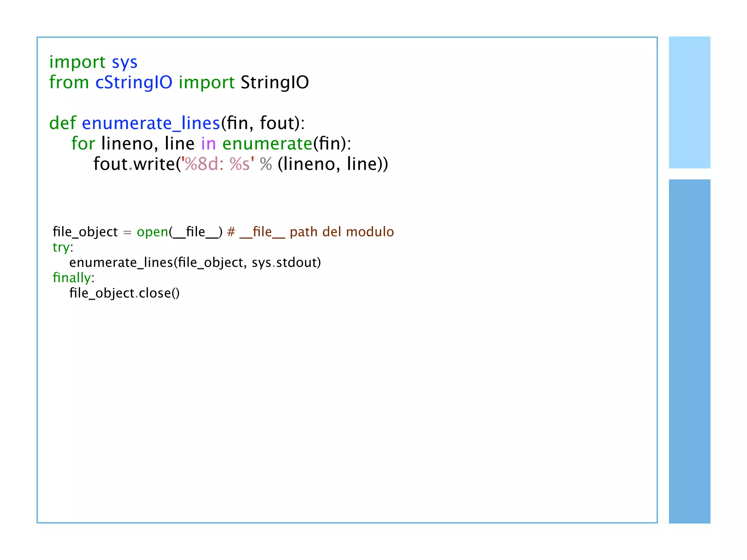Screen dimensions: 747x560
Task: Click 'enumerate_lines(file_object, sys.stdout)' call line
Action: pos(195,263)
